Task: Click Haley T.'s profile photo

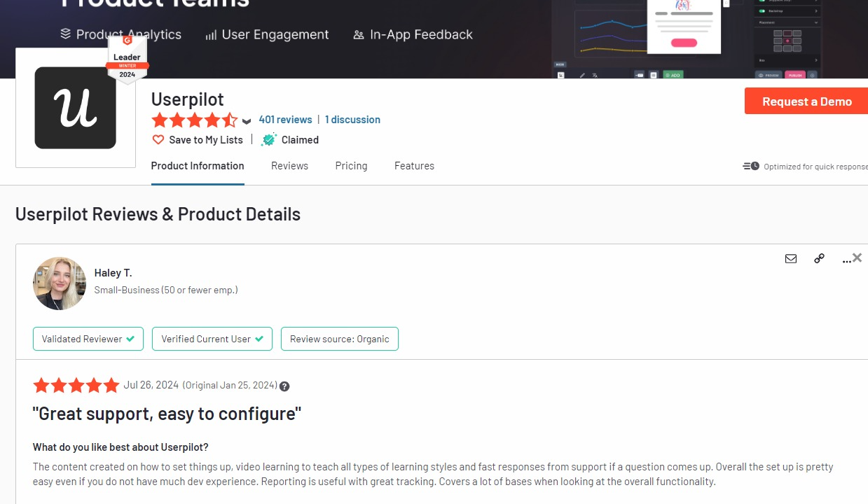Action: (x=60, y=283)
